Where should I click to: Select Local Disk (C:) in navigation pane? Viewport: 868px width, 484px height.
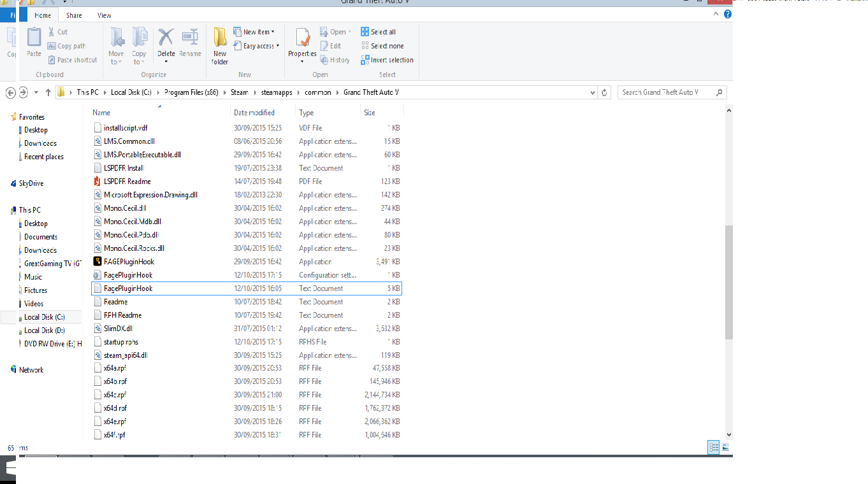[x=44, y=317]
